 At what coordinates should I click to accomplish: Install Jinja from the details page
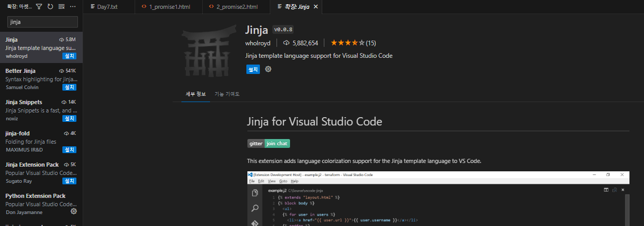253,69
